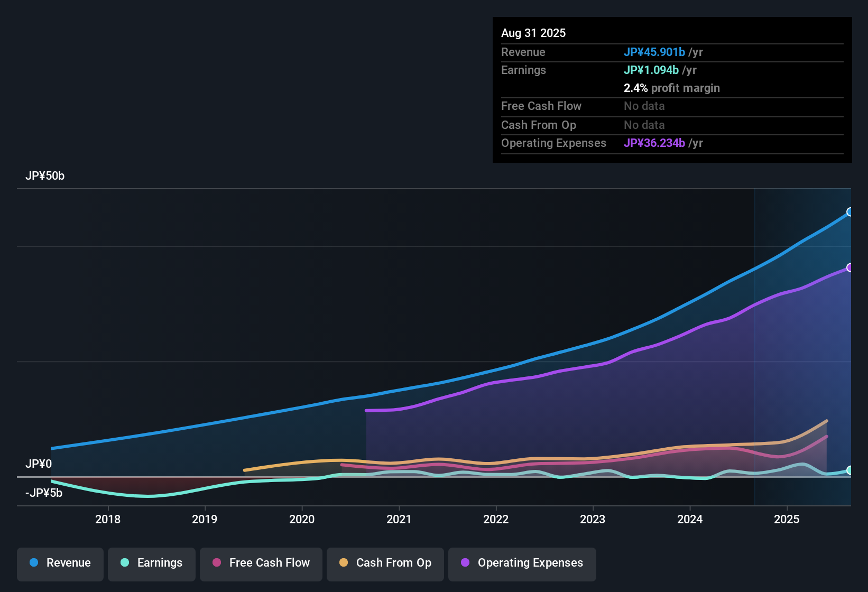Click the Aug 31 2025 tooltip header

(533, 33)
